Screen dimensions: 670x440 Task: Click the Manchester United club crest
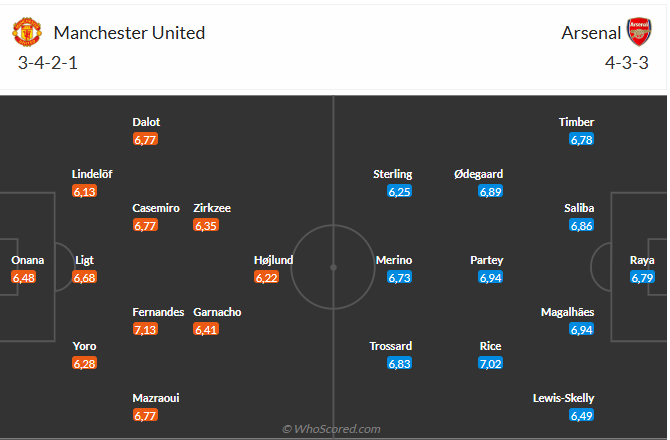coord(27,32)
